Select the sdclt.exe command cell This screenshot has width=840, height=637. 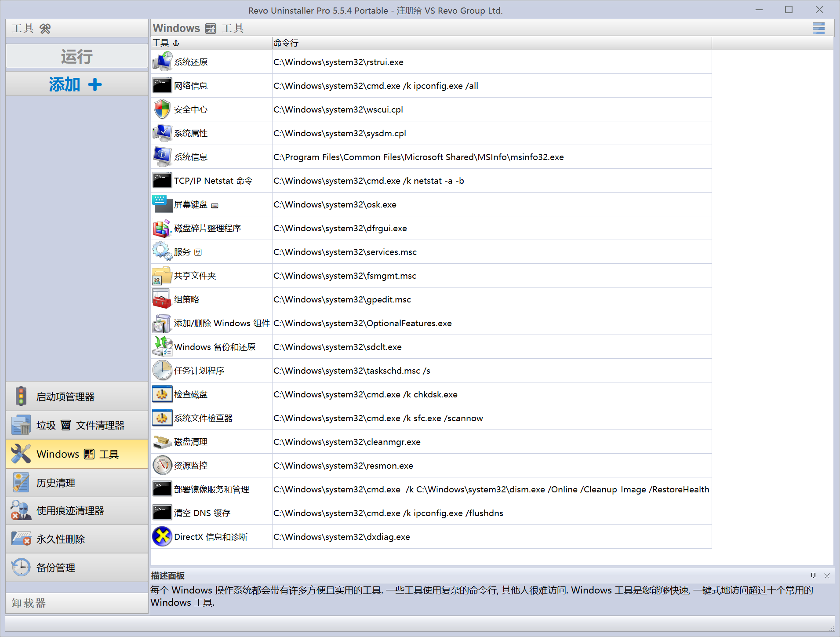pos(492,347)
